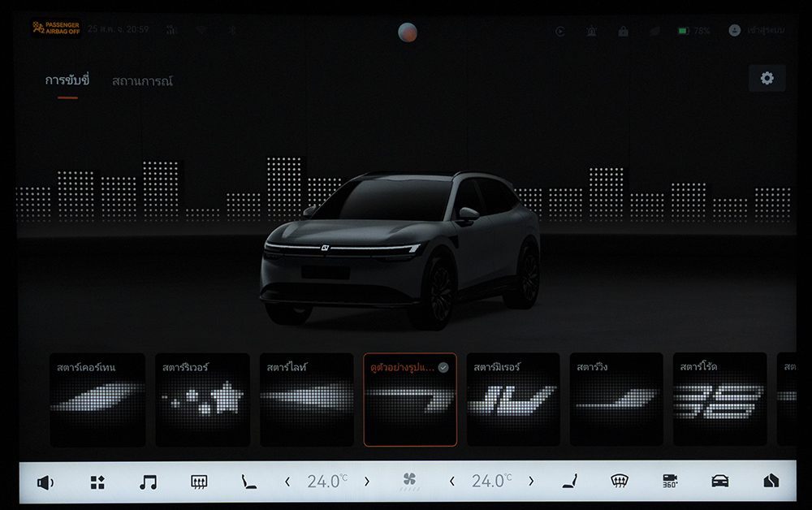Open vehicle settings car icon
Screen dimensions: 812x510
pos(719,481)
